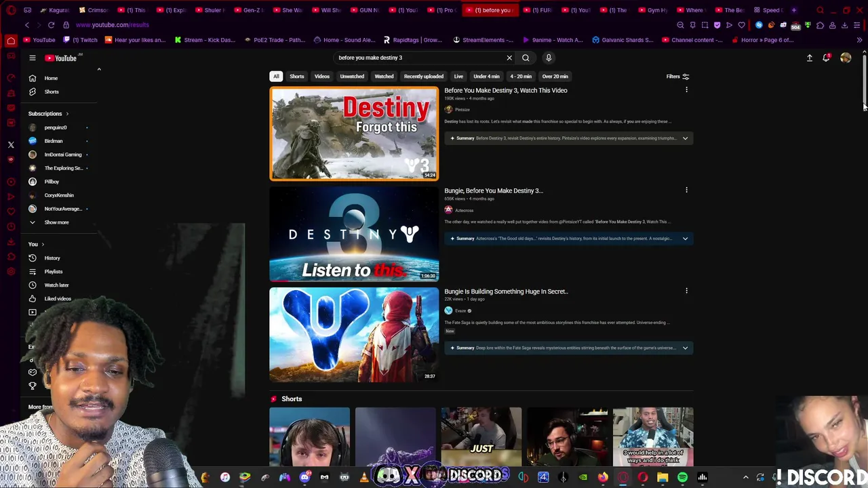Screen dimensions: 868x488
Task: Clear the search box with X
Action: [x=509, y=58]
